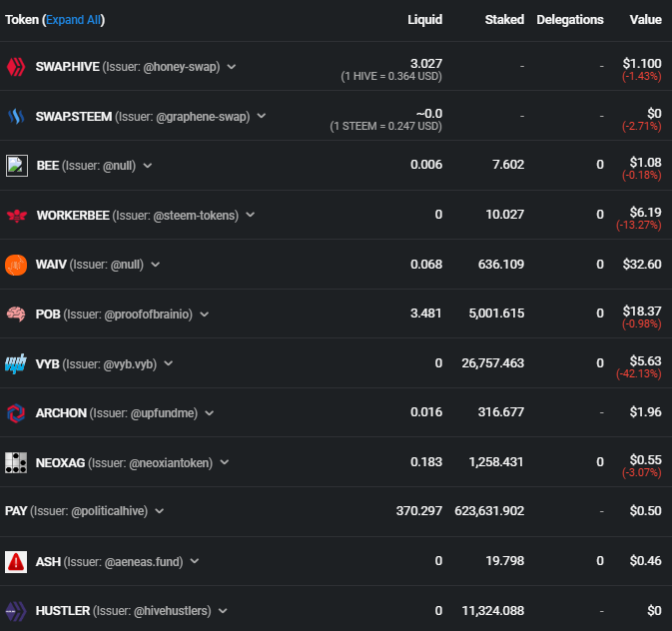Click the 1 HIVE = 0.364 USD rate
Image resolution: width=672 pixels, height=631 pixels.
tap(391, 76)
